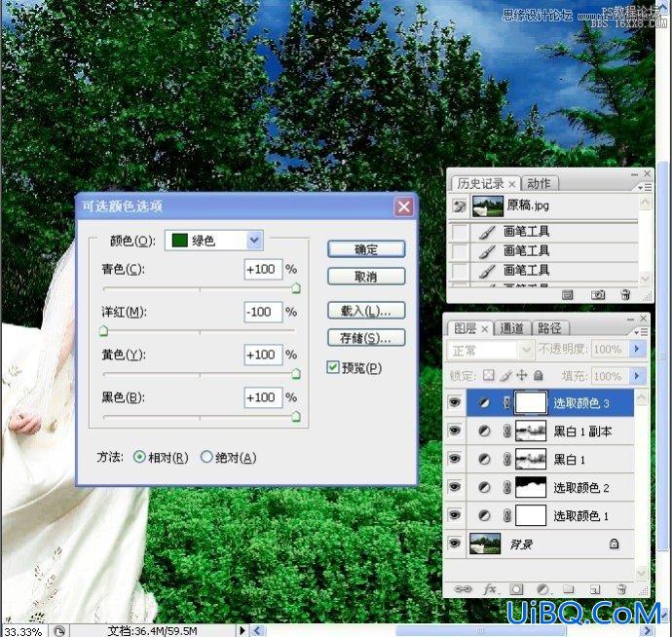Create new document from current state icon
This screenshot has width=672, height=637.
[568, 294]
